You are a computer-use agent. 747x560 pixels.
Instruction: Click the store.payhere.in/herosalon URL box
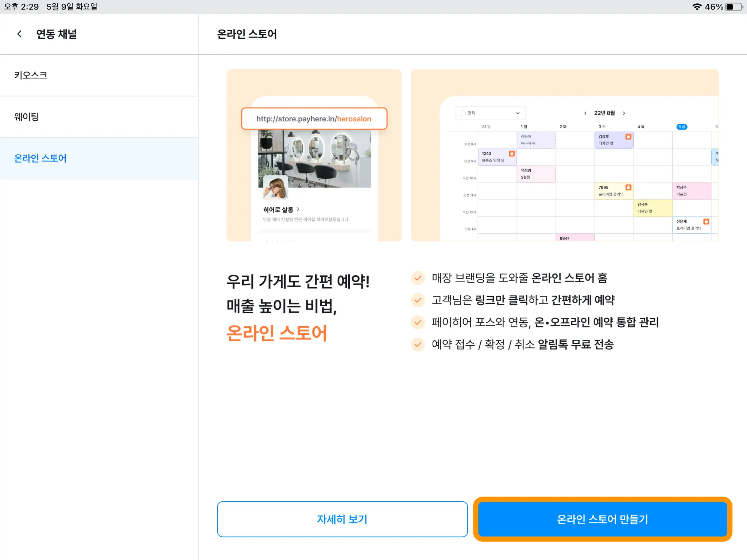point(314,119)
